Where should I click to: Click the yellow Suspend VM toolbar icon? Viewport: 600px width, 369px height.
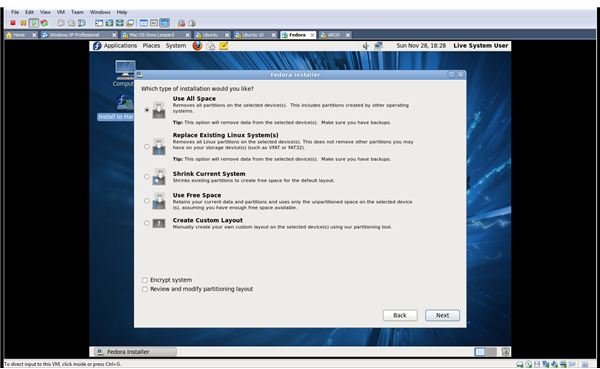click(23, 23)
